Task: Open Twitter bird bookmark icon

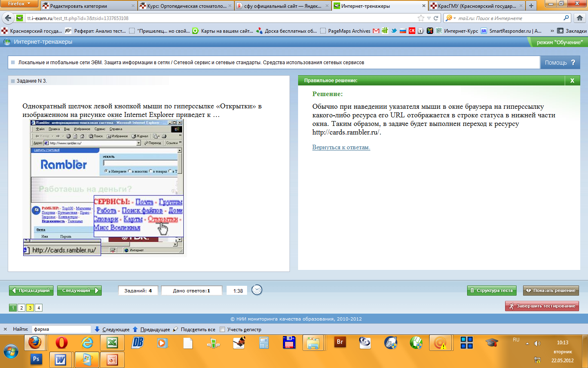Action: [x=394, y=31]
